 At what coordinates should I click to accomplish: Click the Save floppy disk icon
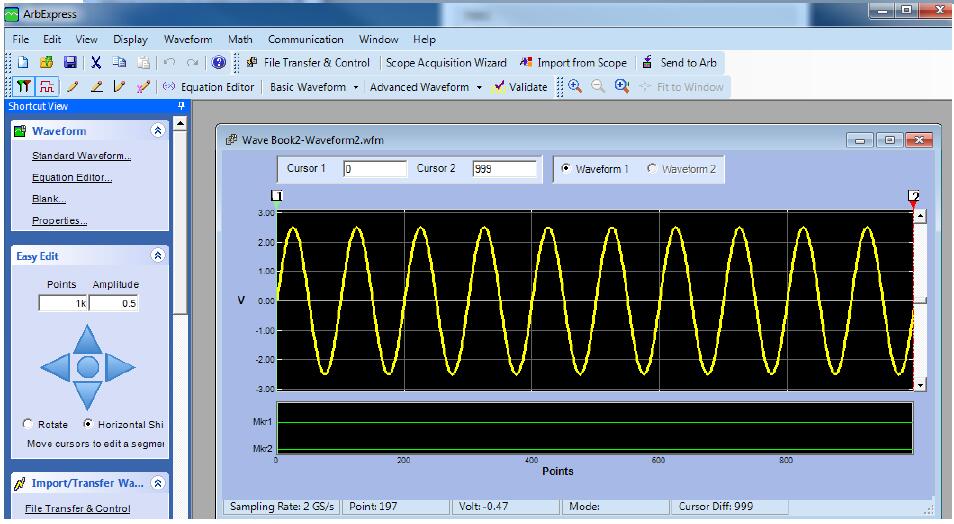[x=71, y=63]
